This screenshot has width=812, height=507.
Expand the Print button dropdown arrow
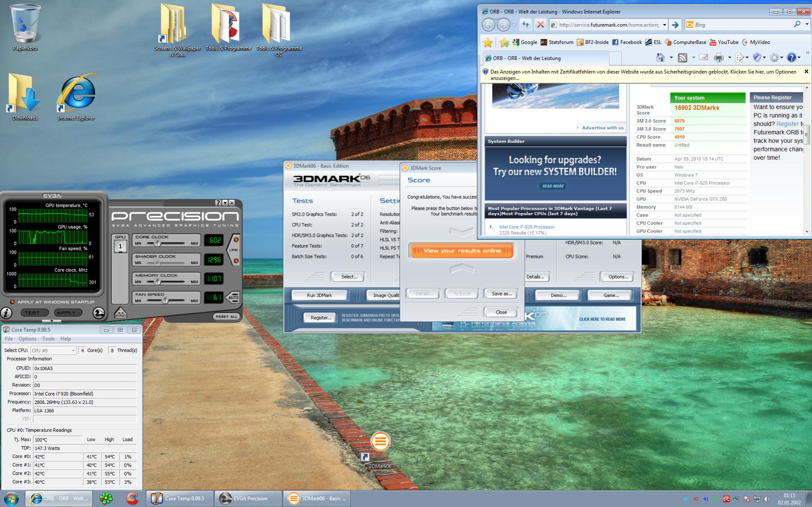[729, 58]
